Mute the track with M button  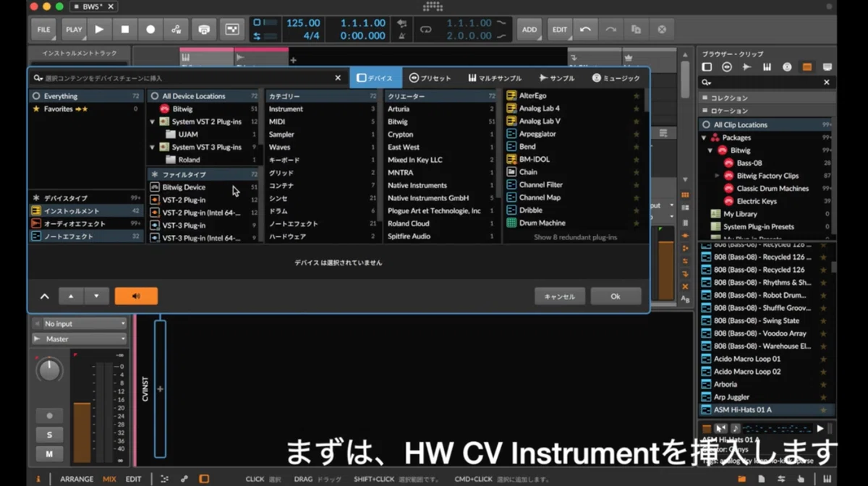49,454
